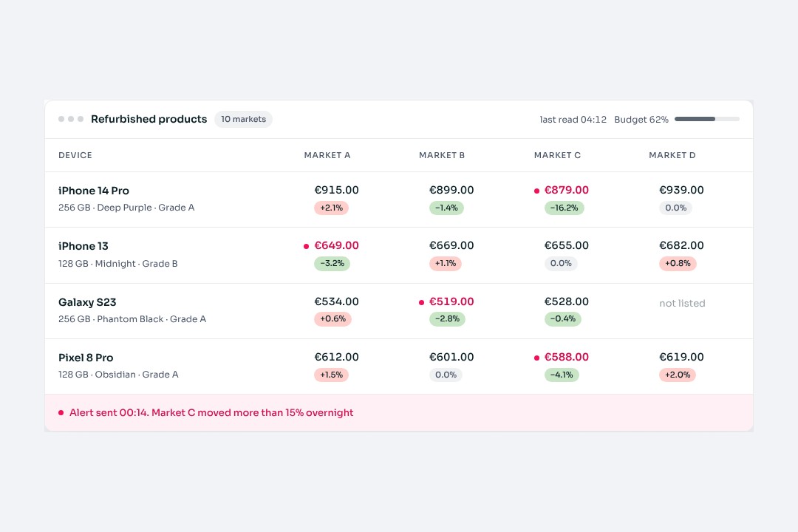This screenshot has width=798, height=532.
Task: Click the Alert sent 00:14 message
Action: coord(211,413)
